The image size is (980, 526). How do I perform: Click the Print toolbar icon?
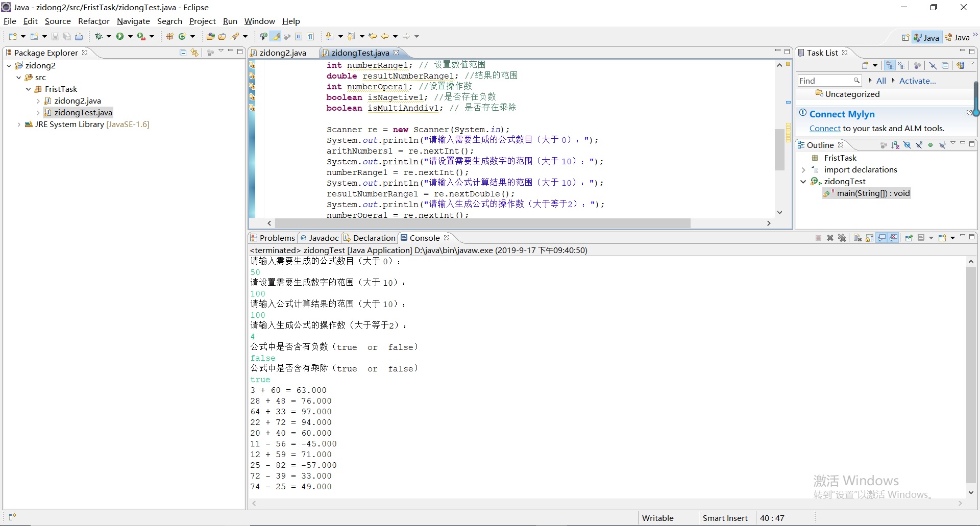coord(79,36)
